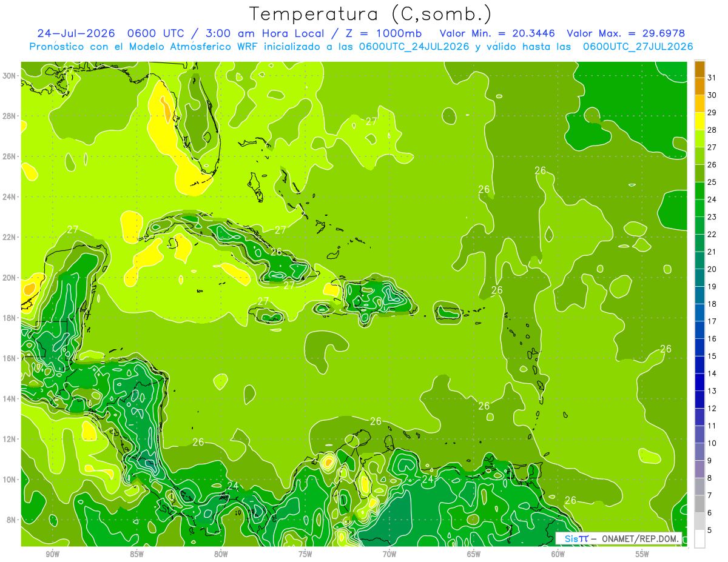Click the '55W' longitude axis label

coord(642,554)
